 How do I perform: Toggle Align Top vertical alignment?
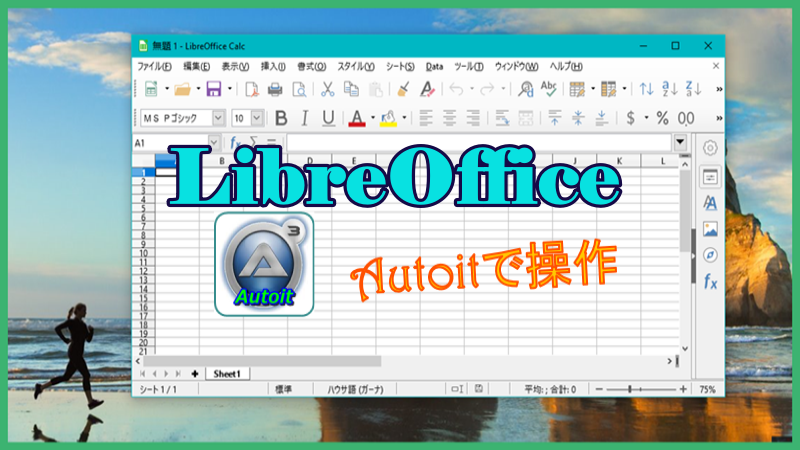pyautogui.click(x=555, y=118)
